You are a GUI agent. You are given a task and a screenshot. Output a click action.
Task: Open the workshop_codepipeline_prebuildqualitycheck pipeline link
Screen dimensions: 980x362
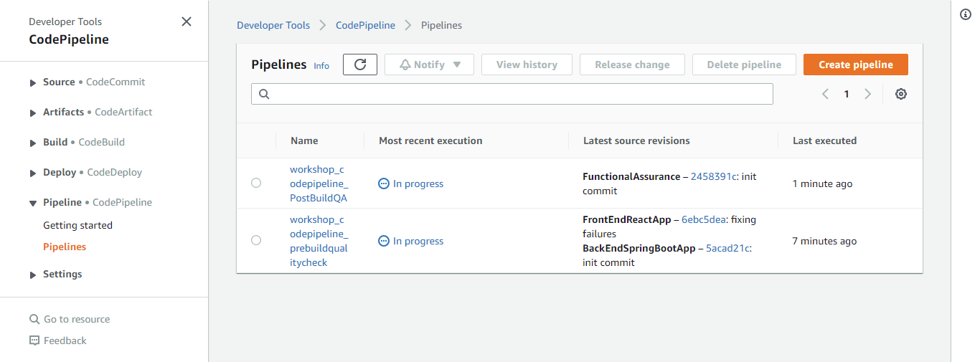click(319, 241)
